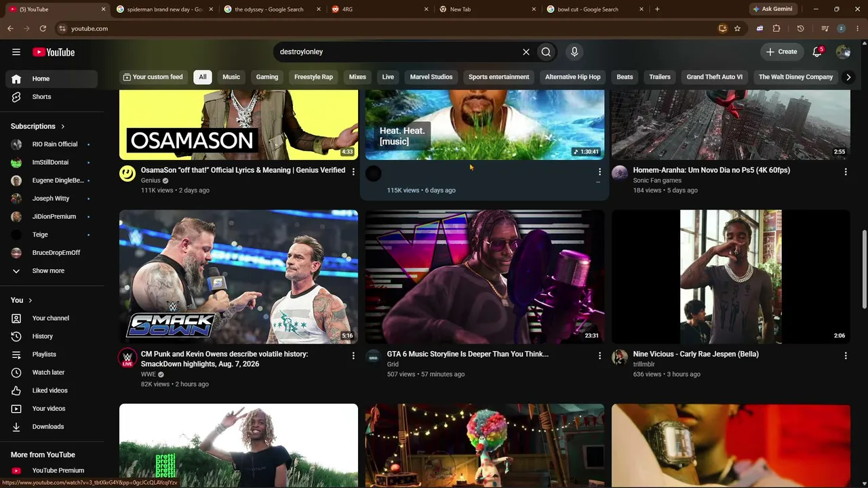Close the spiderman brand new day tab

point(211,9)
